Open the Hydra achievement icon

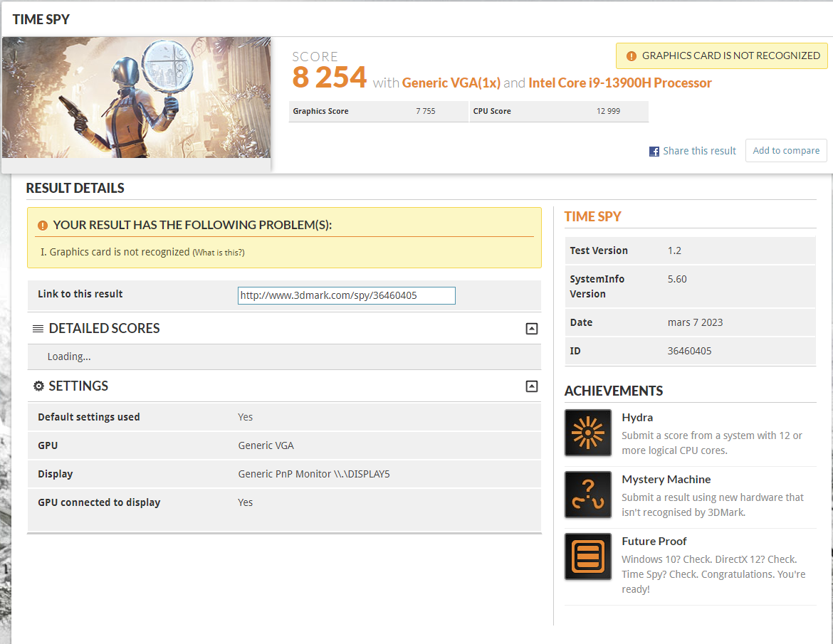coord(587,433)
